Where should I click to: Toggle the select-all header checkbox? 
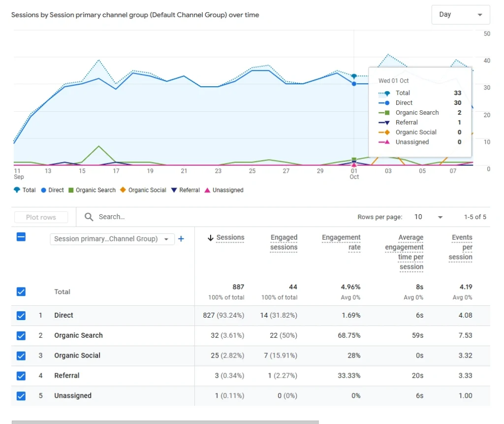(21, 237)
